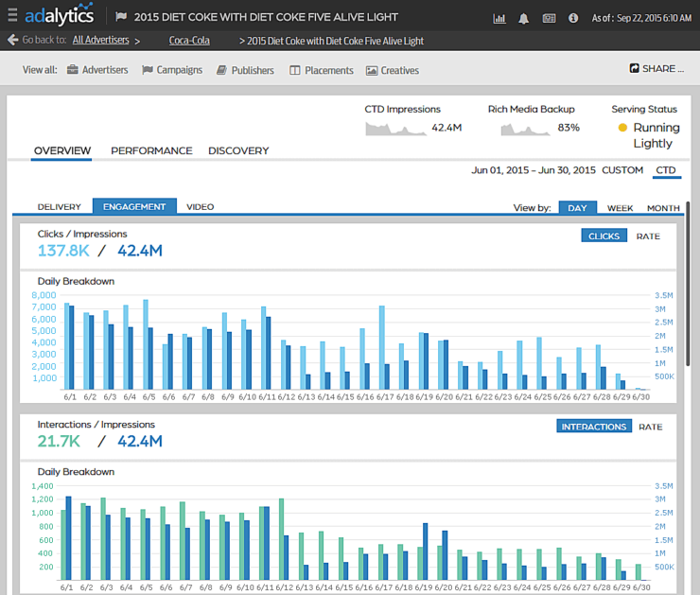View chart by WEEK
The height and width of the screenshot is (595, 700).
point(621,208)
